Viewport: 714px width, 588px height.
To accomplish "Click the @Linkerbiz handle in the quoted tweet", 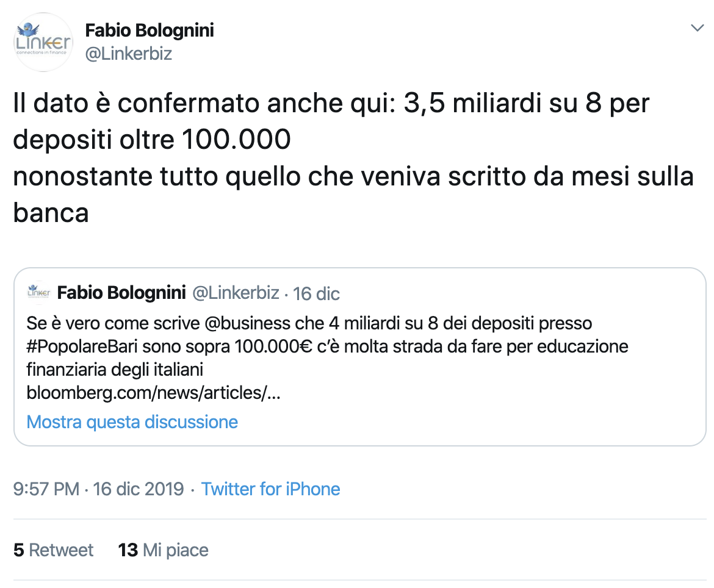I will pos(236,293).
